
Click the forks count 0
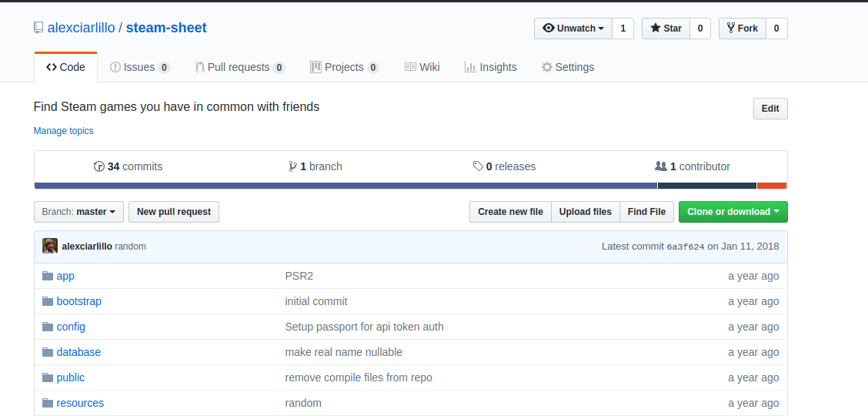pyautogui.click(x=776, y=29)
